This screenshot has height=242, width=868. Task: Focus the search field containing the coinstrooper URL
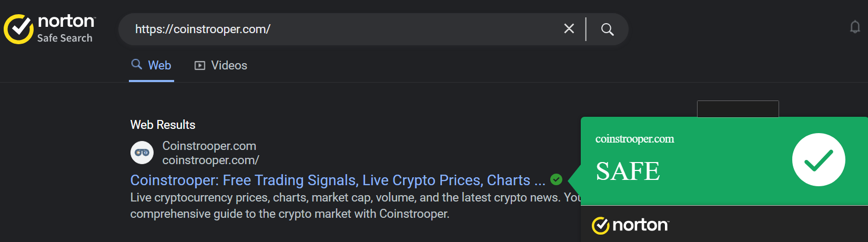coord(342,29)
